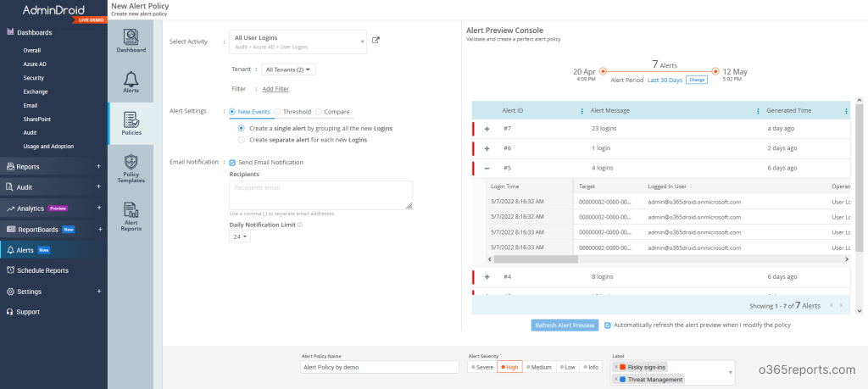Open the Dashboard icon in alert panel
Image resolution: width=868 pixels, height=389 pixels.
pyautogui.click(x=131, y=37)
